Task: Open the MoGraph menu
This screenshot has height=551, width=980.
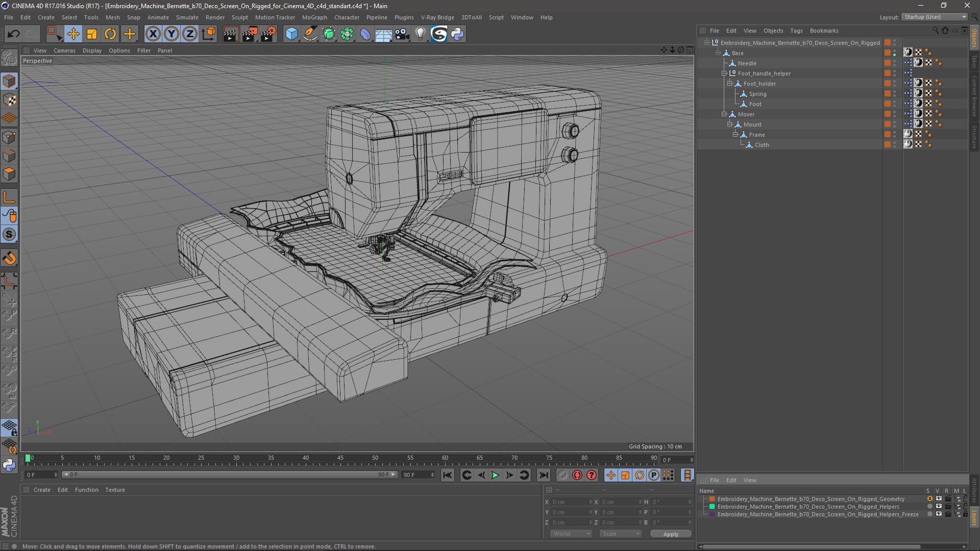Action: pyautogui.click(x=314, y=17)
